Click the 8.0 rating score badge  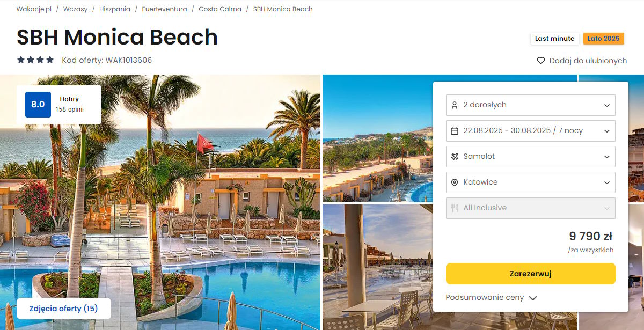38,105
